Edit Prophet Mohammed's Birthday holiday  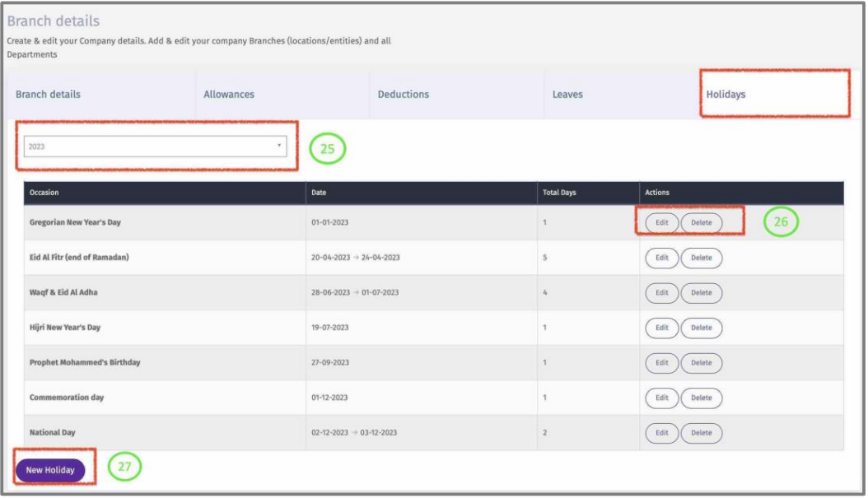[661, 363]
